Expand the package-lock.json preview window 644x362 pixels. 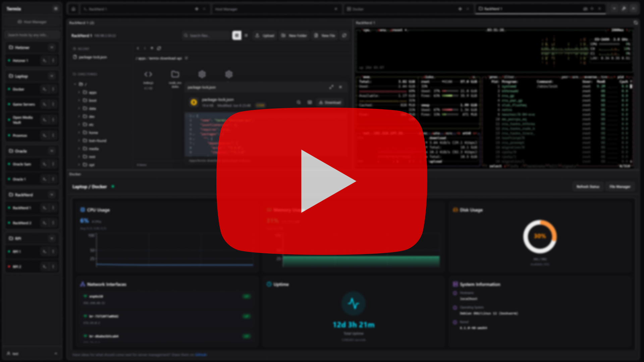(x=331, y=87)
